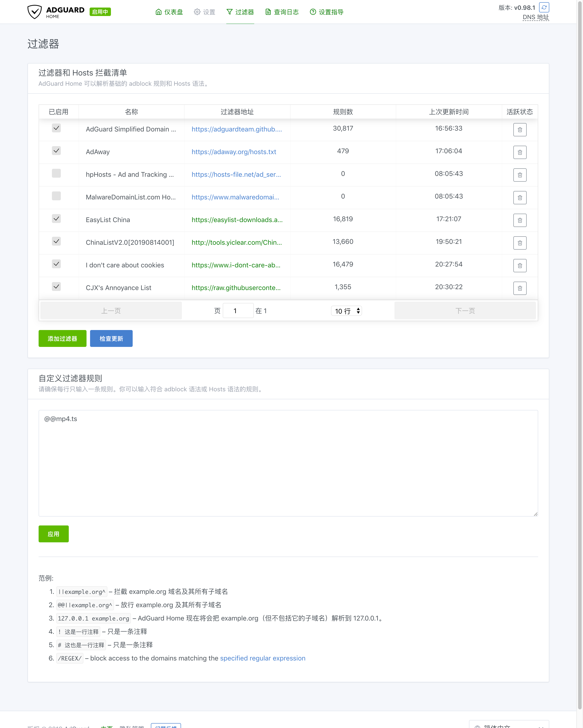This screenshot has height=728, width=583.
Task: Open the 10 行 rows-per-page dropdown
Action: pos(347,311)
